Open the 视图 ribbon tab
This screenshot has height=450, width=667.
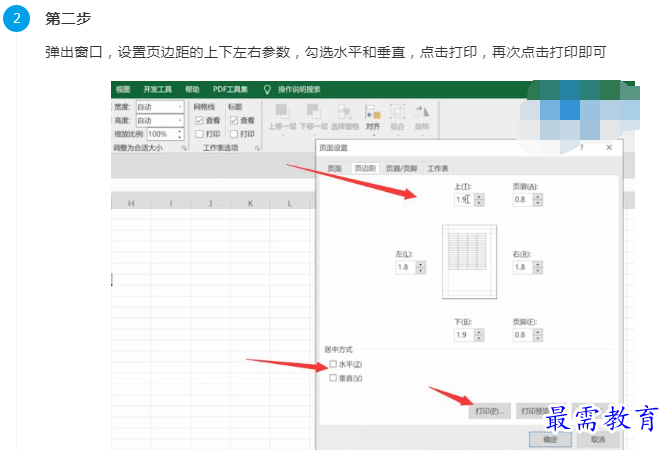[x=123, y=89]
